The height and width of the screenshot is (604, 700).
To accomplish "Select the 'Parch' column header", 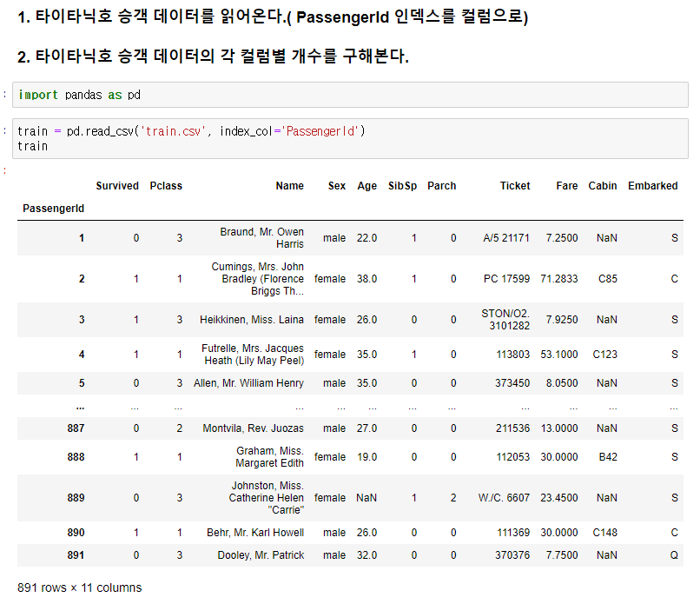I will (441, 186).
